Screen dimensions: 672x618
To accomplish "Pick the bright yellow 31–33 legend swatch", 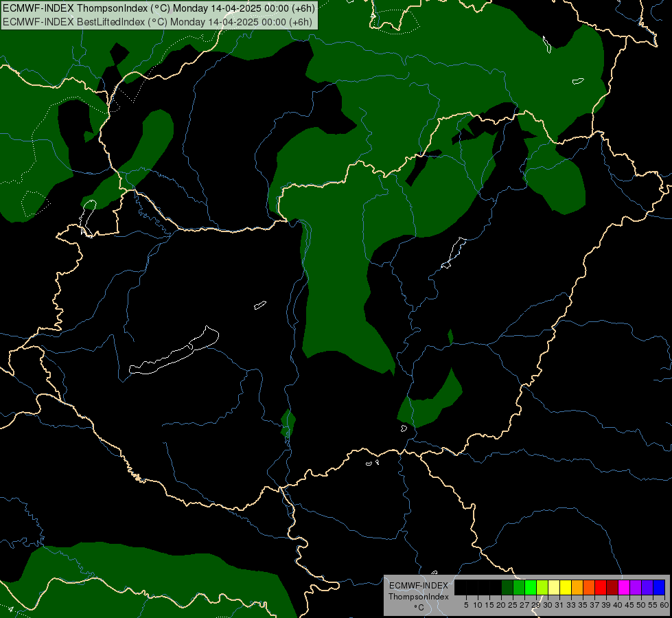I will pos(566,587).
